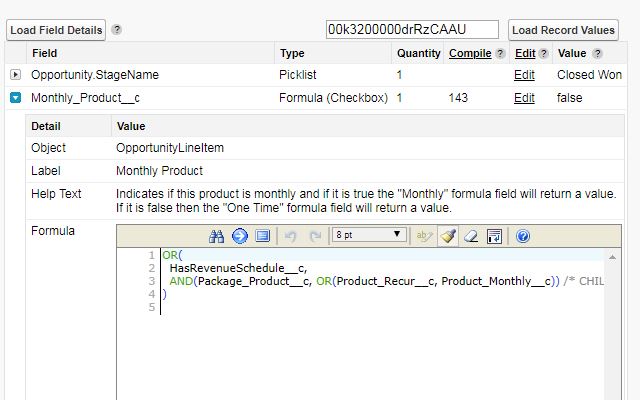Click Product_Monthly__c in formula
The width and height of the screenshot is (640, 400).
pos(496,281)
